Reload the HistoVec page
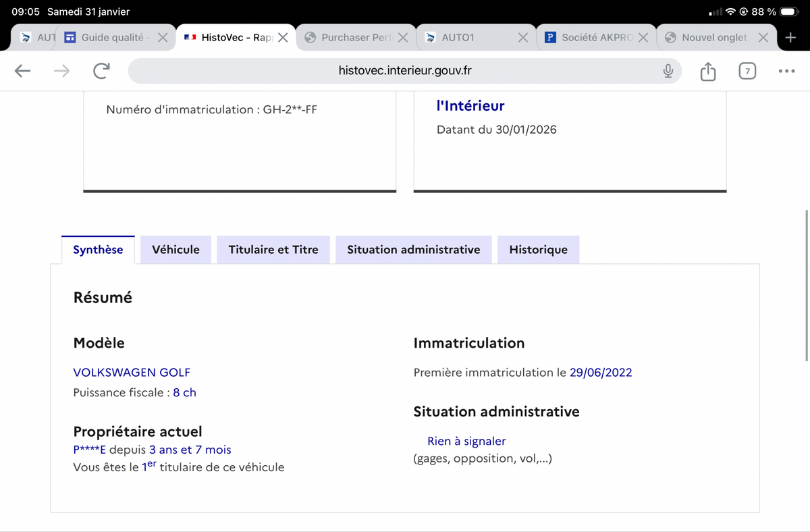The width and height of the screenshot is (810, 532). coord(101,71)
